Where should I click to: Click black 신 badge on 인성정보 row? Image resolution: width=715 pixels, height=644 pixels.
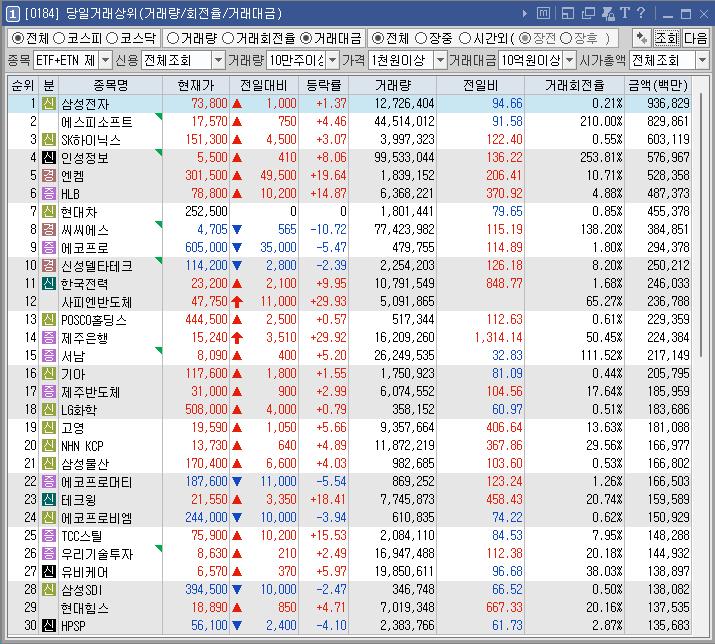click(x=48, y=157)
